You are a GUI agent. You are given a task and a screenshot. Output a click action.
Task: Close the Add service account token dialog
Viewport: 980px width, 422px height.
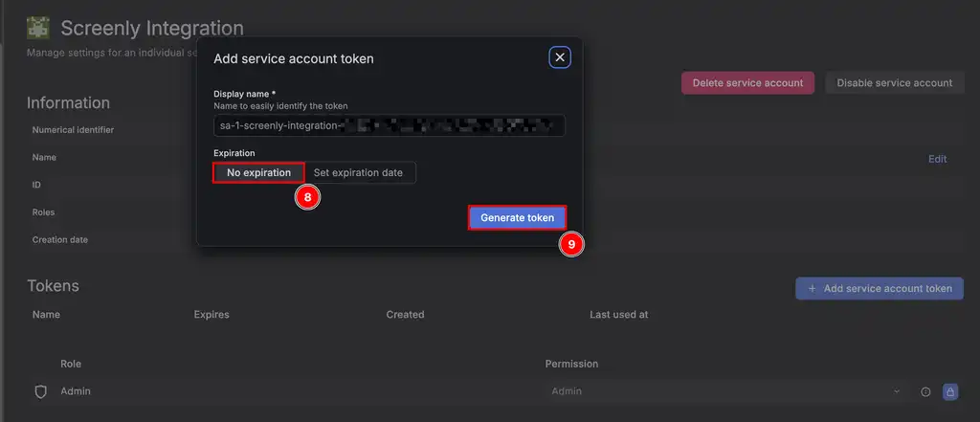[559, 57]
